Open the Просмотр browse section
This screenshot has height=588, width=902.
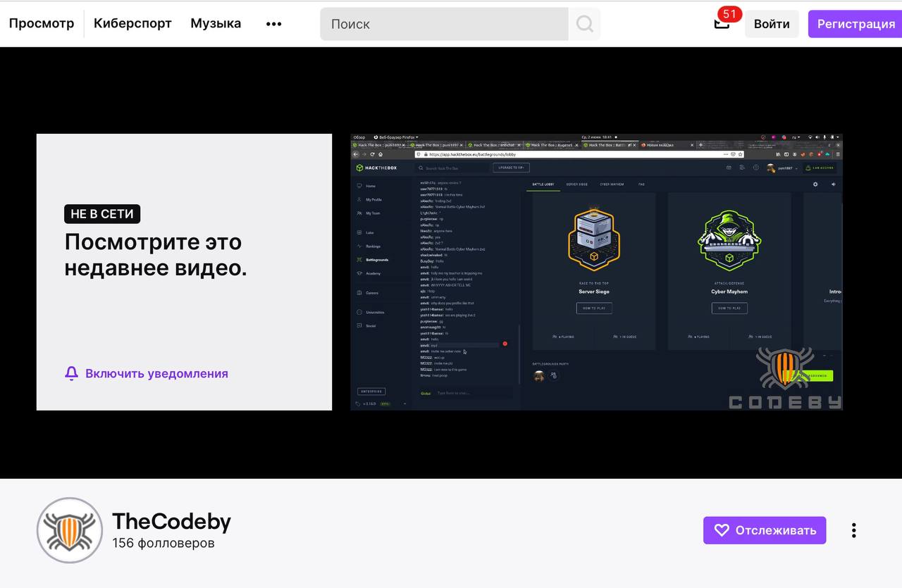click(x=42, y=23)
